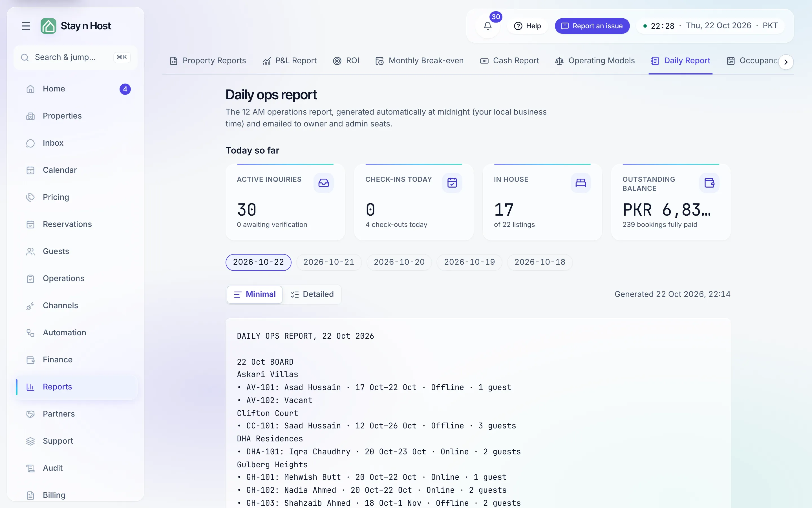Screen dimensions: 812x508
Task: Open Calendar in sidebar
Action: (76, 170)
